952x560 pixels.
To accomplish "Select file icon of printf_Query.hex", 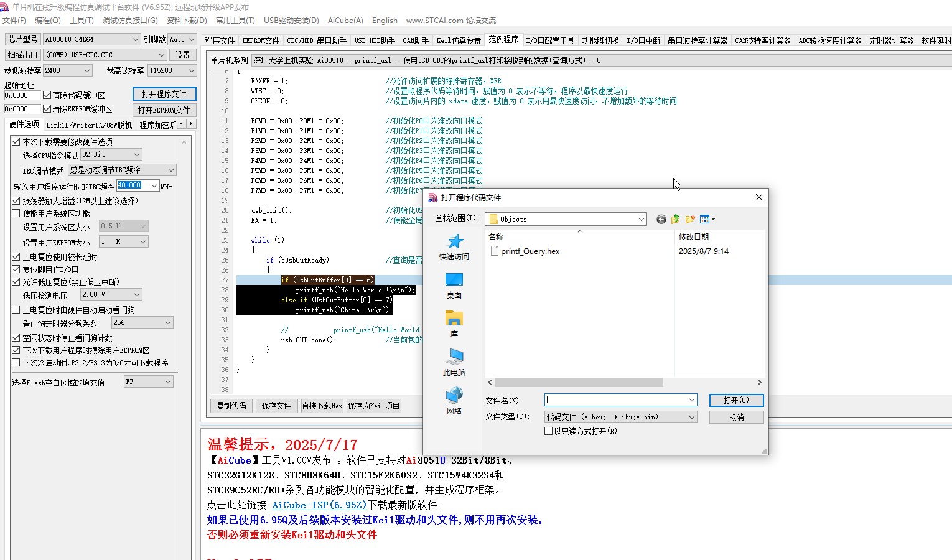I will click(495, 251).
